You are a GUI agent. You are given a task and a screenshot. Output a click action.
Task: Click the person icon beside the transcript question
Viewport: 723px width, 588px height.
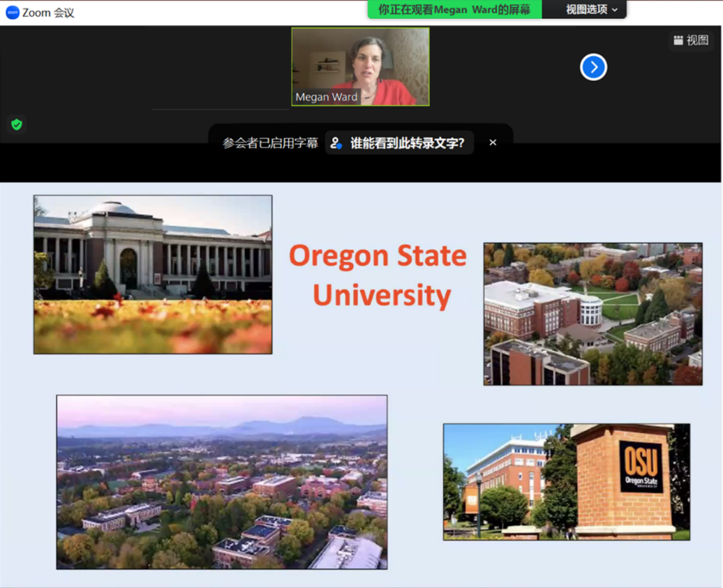tap(336, 143)
